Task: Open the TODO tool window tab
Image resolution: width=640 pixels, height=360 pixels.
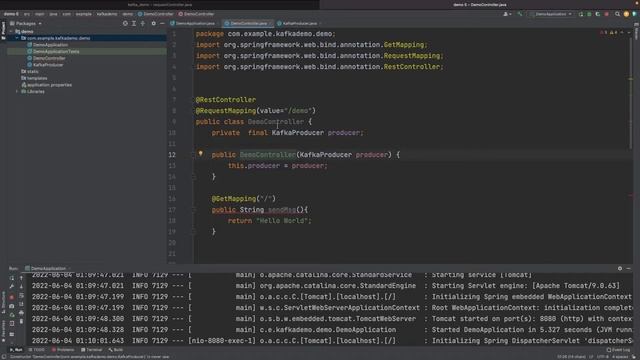Action: click(x=37, y=350)
